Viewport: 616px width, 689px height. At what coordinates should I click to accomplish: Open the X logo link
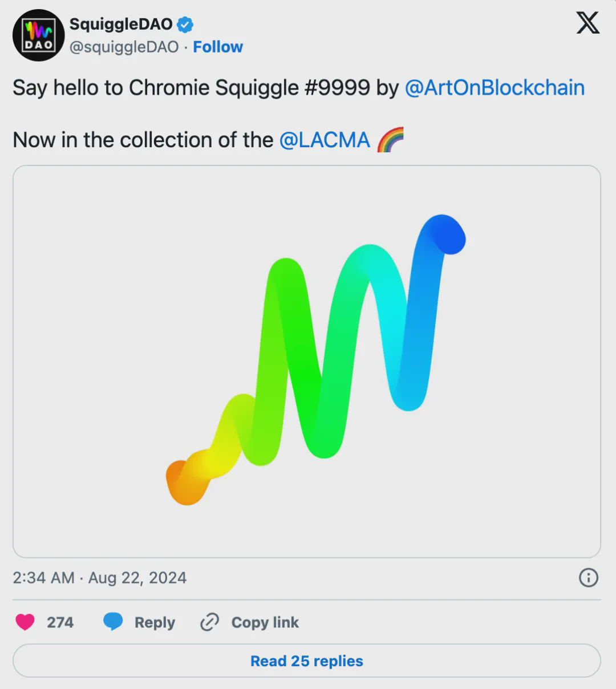pyautogui.click(x=587, y=23)
